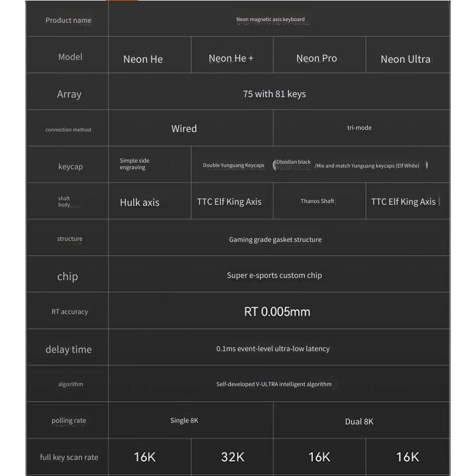This screenshot has height=476, width=476.
Task: Select the "75 with 81 keys" array value
Action: click(274, 94)
